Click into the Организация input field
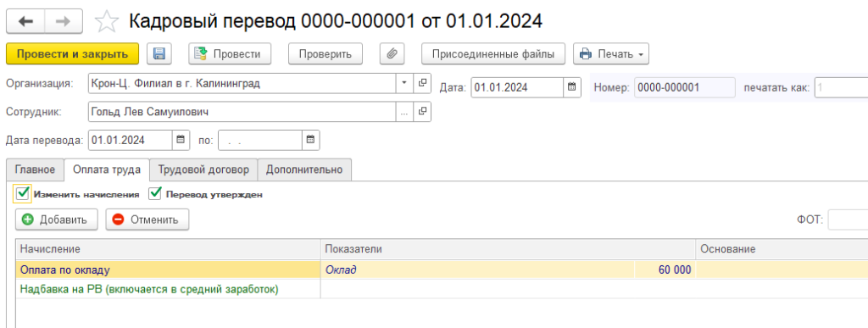The image size is (868, 328). pyautogui.click(x=242, y=83)
